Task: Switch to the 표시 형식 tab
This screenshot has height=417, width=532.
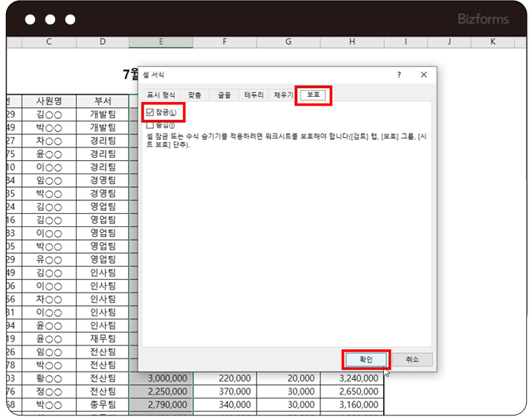Action: click(159, 95)
